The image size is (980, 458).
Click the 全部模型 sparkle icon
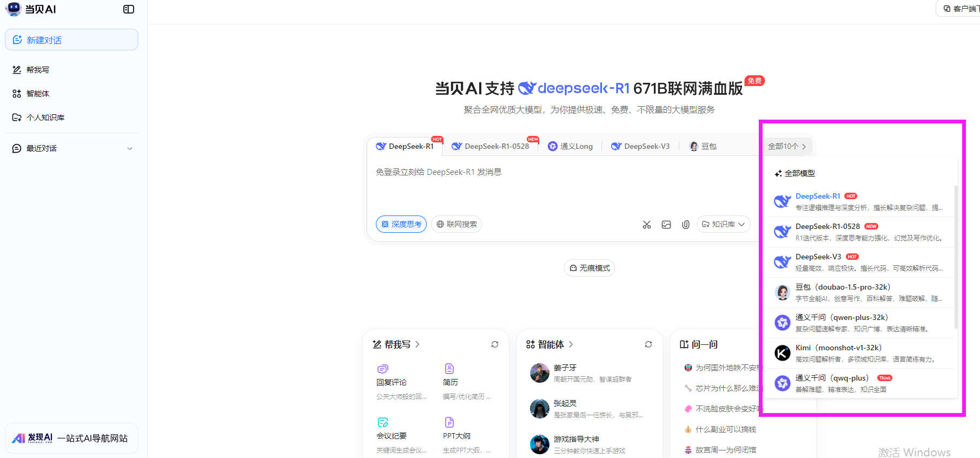click(778, 173)
